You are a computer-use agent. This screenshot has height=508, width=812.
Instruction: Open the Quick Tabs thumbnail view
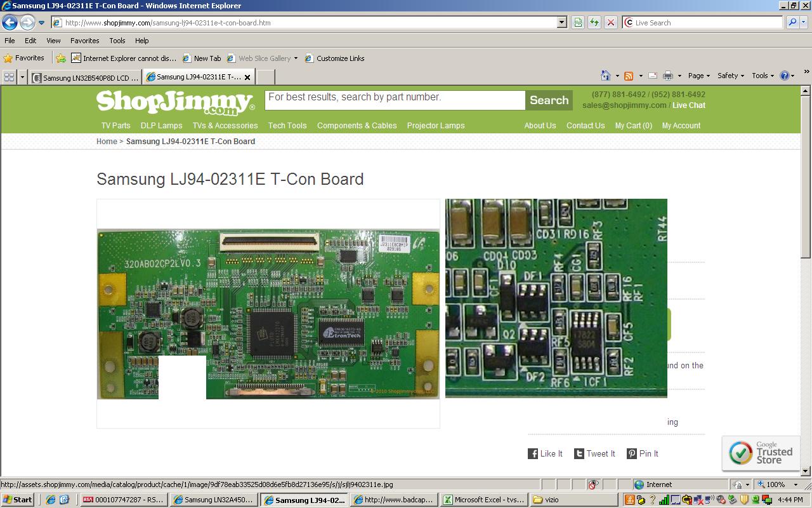[9, 77]
